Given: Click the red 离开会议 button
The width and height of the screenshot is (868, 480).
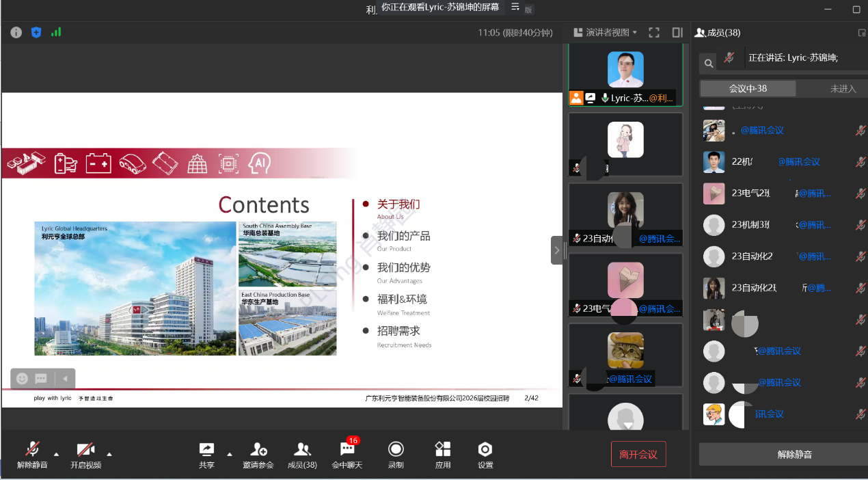Looking at the screenshot, I should click(638, 454).
